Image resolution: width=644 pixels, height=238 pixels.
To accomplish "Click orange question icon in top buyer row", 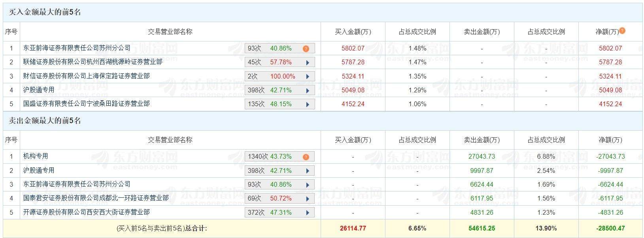I will (306, 49).
